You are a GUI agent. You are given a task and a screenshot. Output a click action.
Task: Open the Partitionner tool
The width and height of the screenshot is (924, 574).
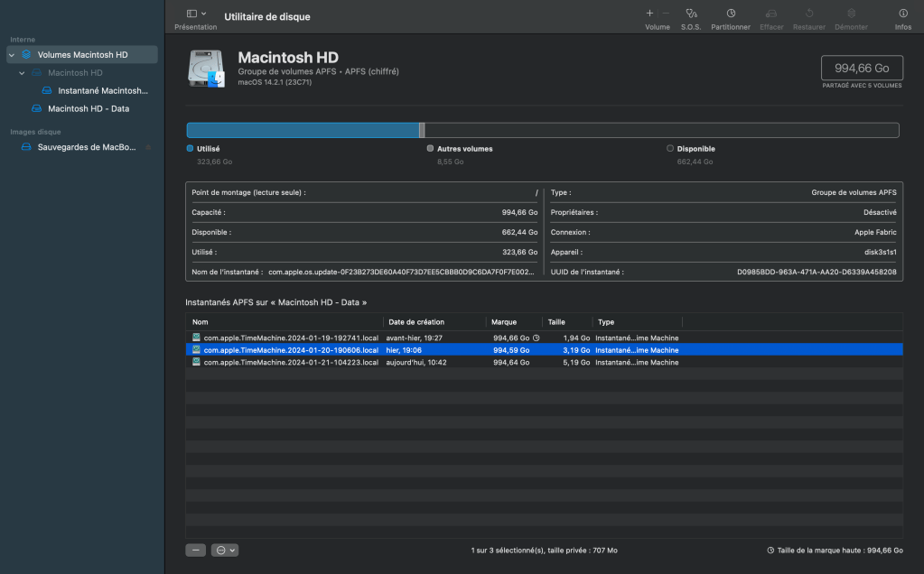(x=731, y=14)
